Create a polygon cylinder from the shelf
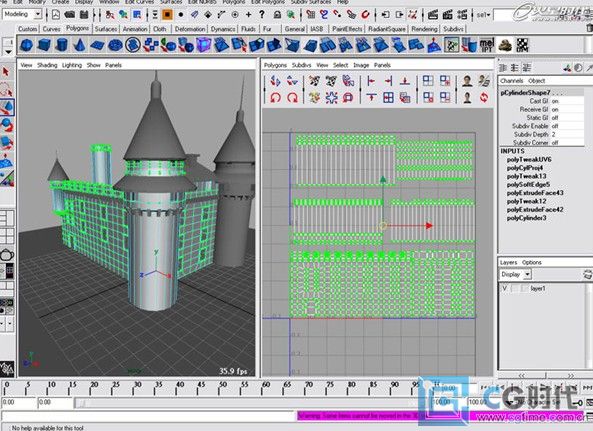This screenshot has width=593, height=431. point(62,45)
